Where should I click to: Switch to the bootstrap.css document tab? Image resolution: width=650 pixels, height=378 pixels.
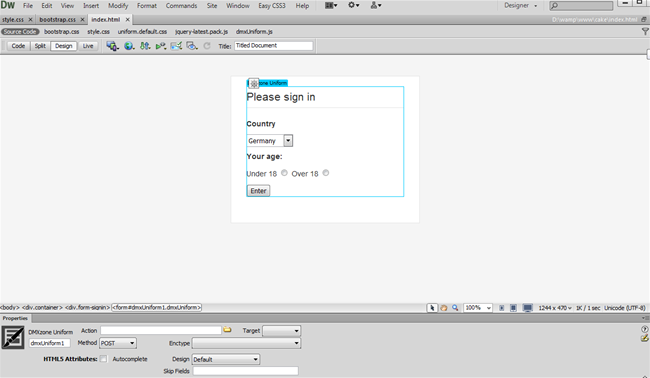(58, 19)
